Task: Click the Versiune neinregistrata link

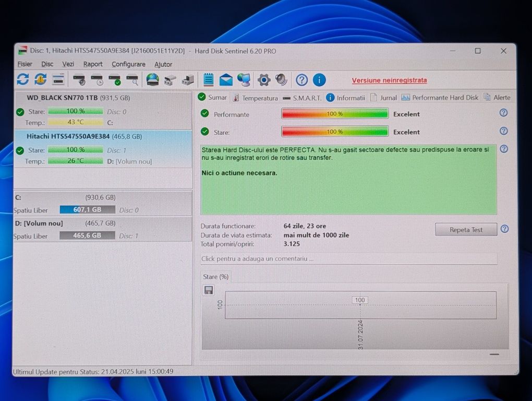Action: click(x=389, y=80)
